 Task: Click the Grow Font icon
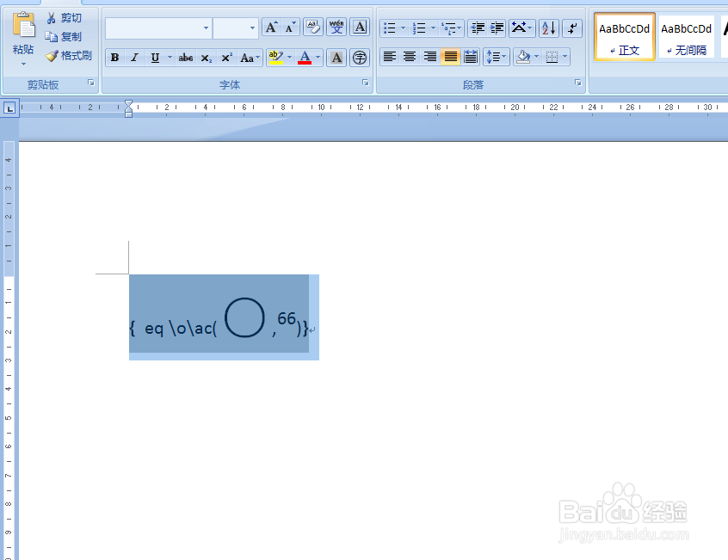point(271,28)
